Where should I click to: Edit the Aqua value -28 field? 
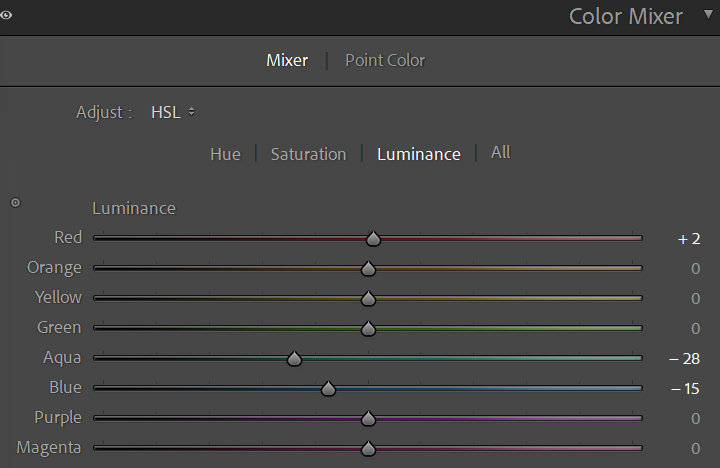684,359
